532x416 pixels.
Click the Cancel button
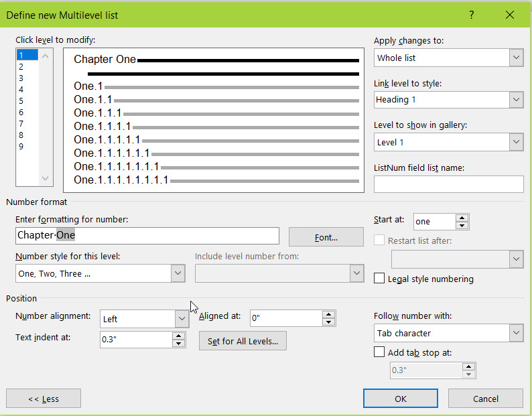click(x=486, y=399)
